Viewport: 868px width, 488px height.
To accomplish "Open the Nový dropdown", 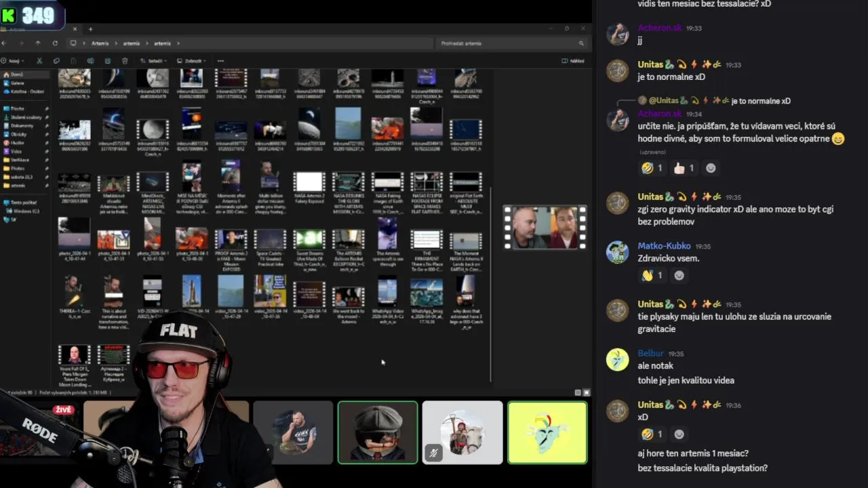I will (13, 61).
